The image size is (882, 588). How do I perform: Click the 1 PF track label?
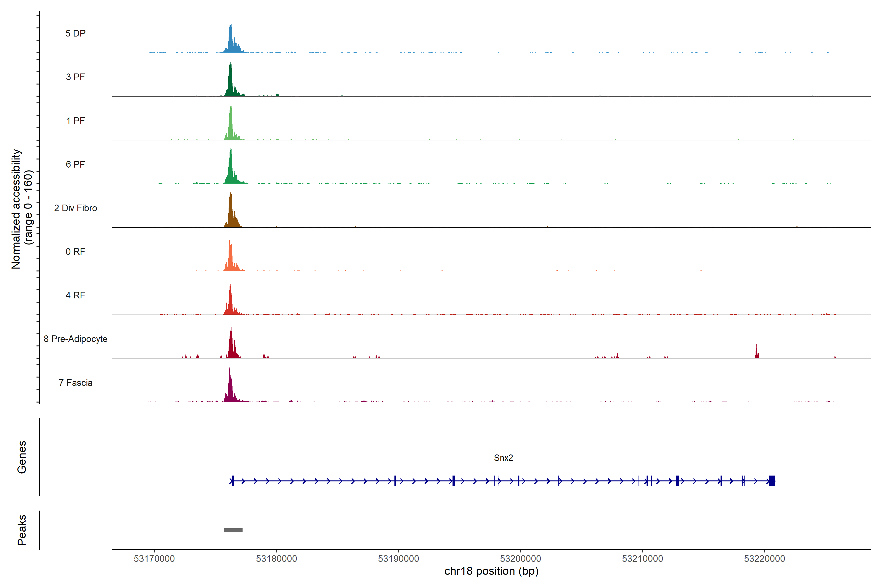point(75,121)
